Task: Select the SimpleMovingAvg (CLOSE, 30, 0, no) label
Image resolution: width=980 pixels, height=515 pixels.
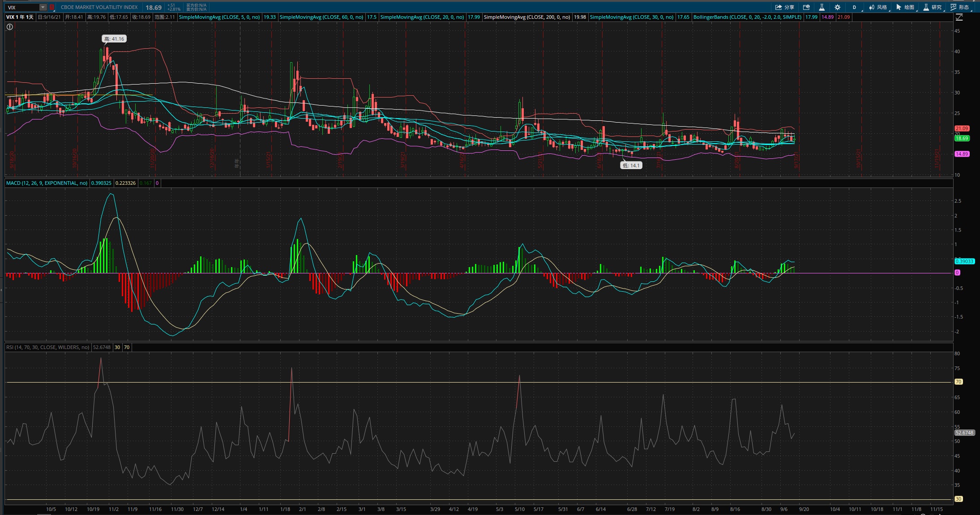Action: pyautogui.click(x=631, y=17)
